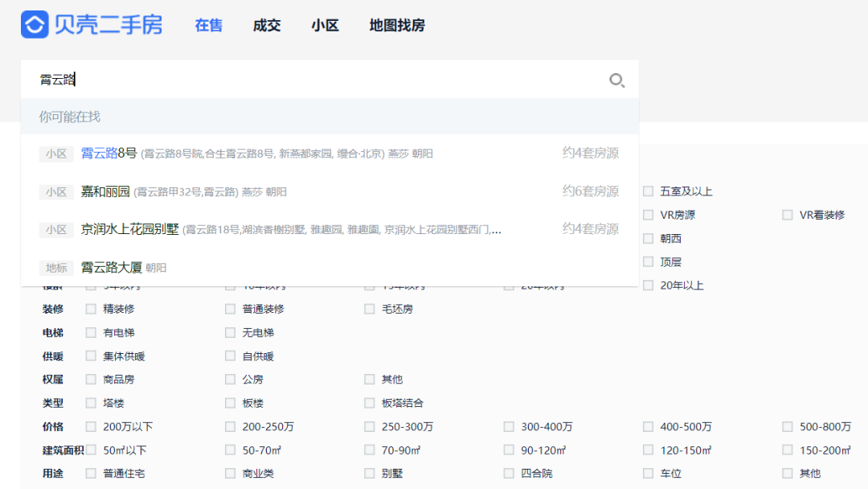The image size is (868, 489).
Task: Select the 五室及以上 checkbox
Action: pos(649,191)
